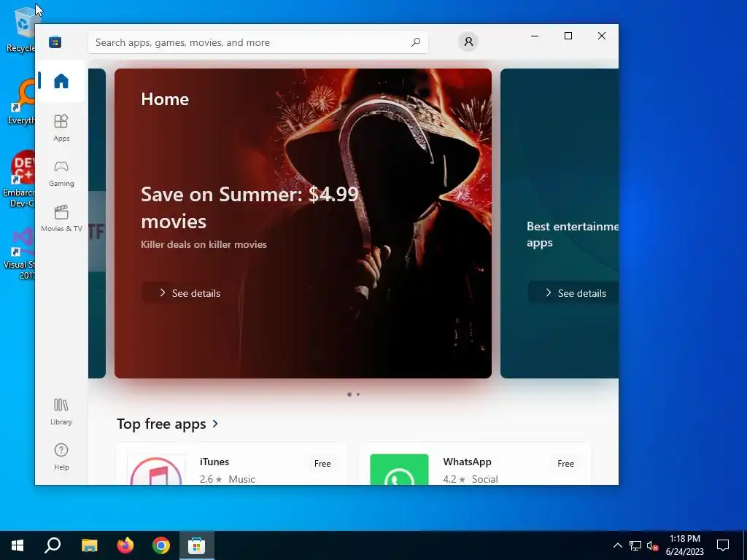
Task: Click the Microsoft Store logo in title bar
Action: coord(55,42)
